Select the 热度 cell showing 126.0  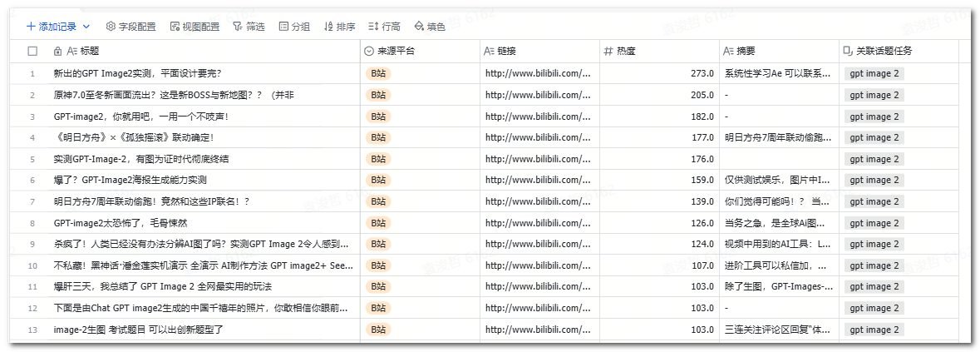click(659, 222)
